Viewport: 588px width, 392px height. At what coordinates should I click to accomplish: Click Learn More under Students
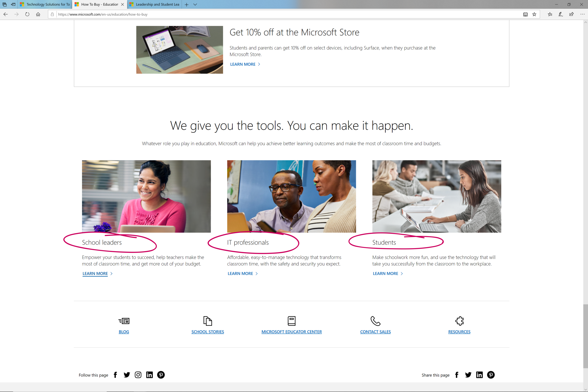click(388, 273)
